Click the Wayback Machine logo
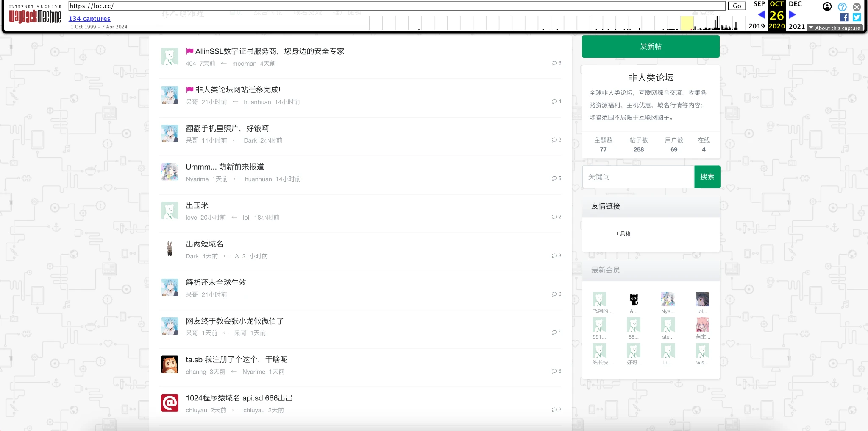The image size is (868, 431). (x=35, y=16)
